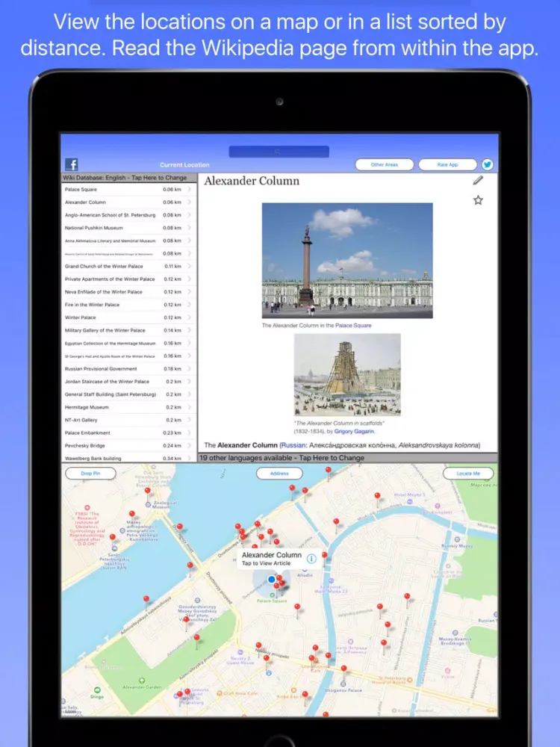This screenshot has width=560, height=747.
Task: Open the Facebook share icon
Action: point(72,164)
